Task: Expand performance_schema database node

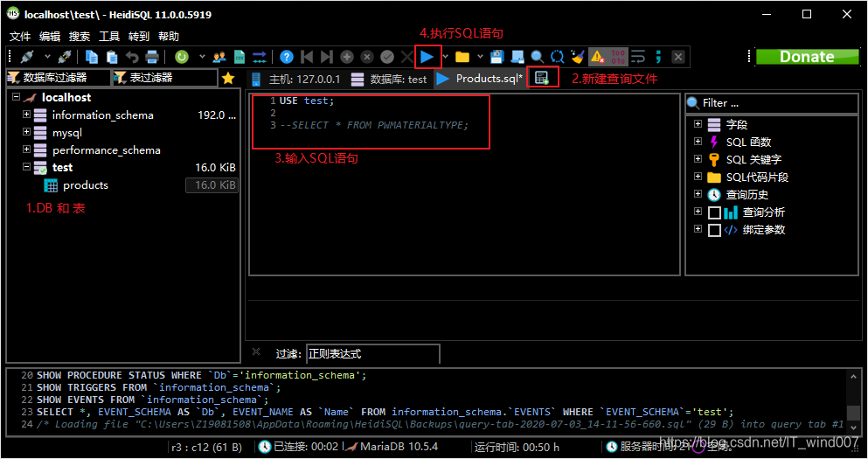Action: (26, 150)
